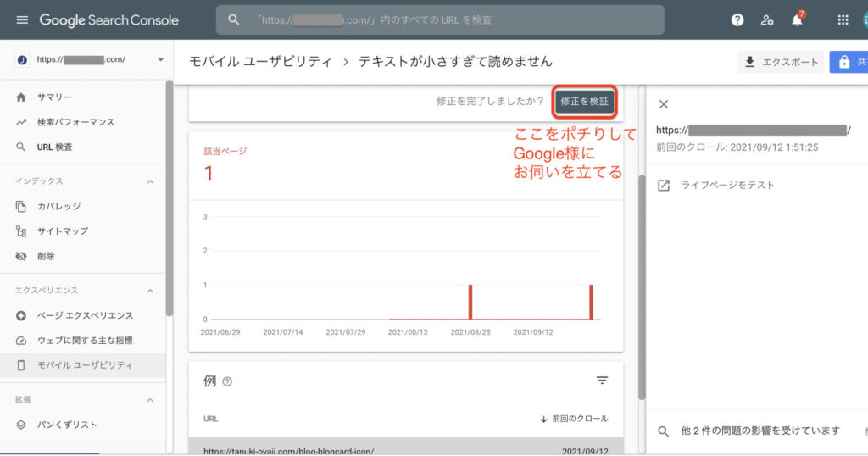
Task: Click the blue share lock button
Action: [849, 62]
